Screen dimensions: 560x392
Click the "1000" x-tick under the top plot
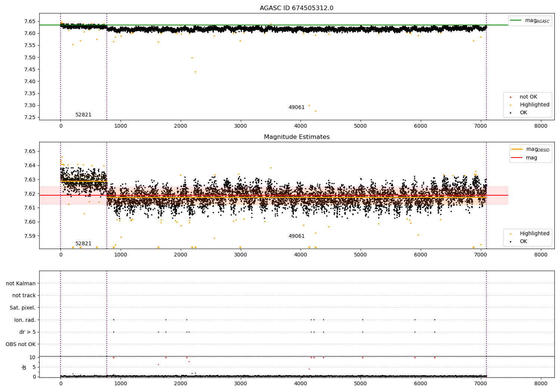pos(121,126)
